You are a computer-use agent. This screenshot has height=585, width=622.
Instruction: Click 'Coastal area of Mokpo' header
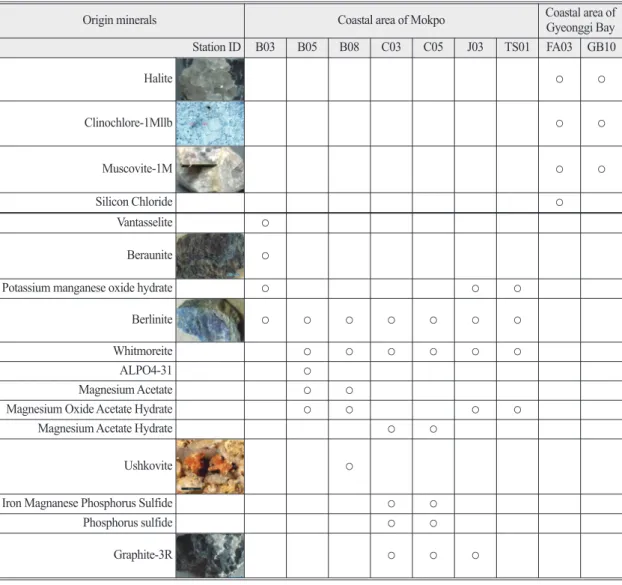[391, 20]
